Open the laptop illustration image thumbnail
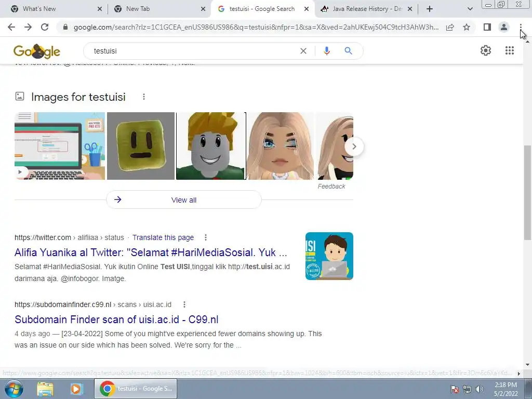This screenshot has height=399, width=532. pyautogui.click(x=60, y=146)
